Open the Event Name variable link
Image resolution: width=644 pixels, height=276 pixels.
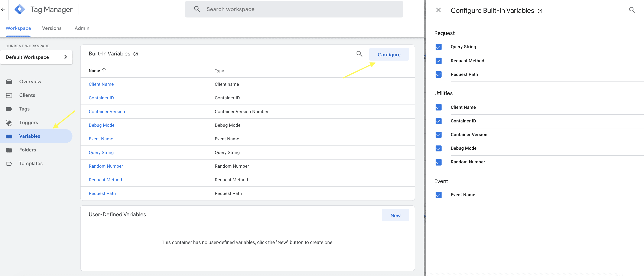pyautogui.click(x=101, y=139)
